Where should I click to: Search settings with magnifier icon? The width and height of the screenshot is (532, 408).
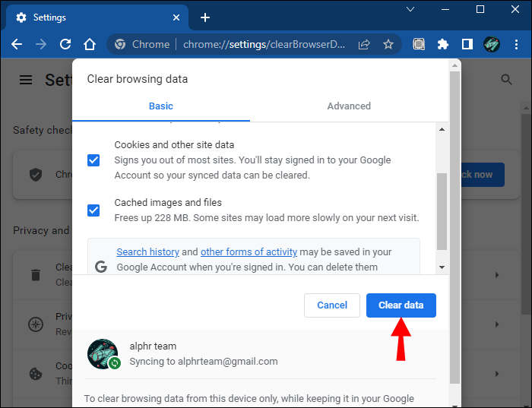tap(507, 80)
